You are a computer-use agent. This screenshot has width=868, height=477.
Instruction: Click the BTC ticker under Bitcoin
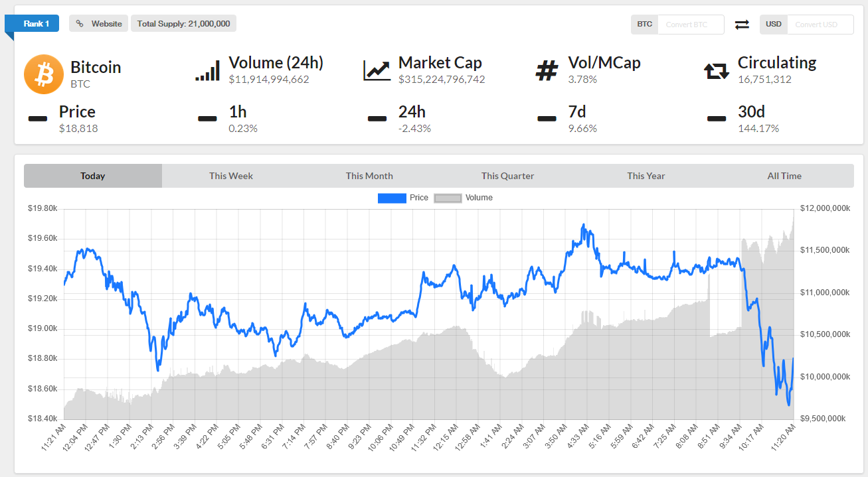[80, 84]
